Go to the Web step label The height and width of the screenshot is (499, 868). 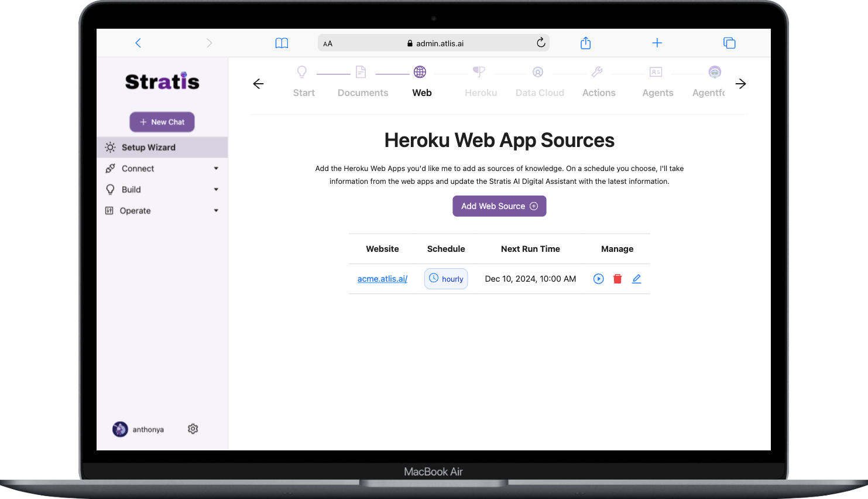(x=422, y=93)
